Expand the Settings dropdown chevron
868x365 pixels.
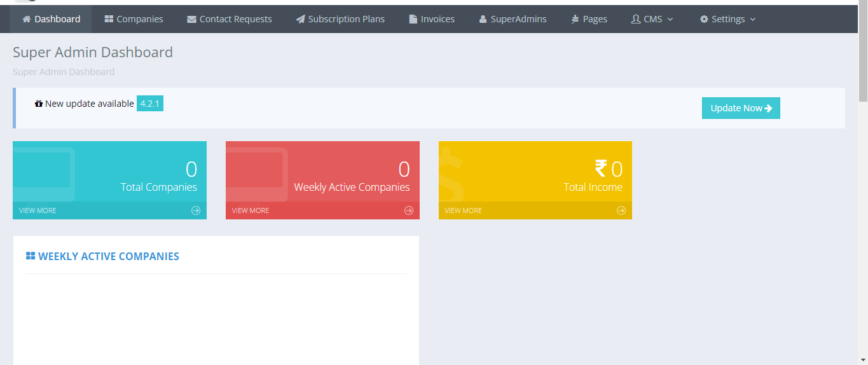click(753, 19)
